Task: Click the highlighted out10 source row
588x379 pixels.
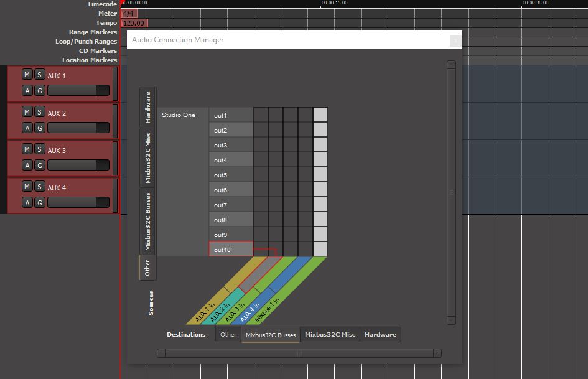Action: (231, 250)
